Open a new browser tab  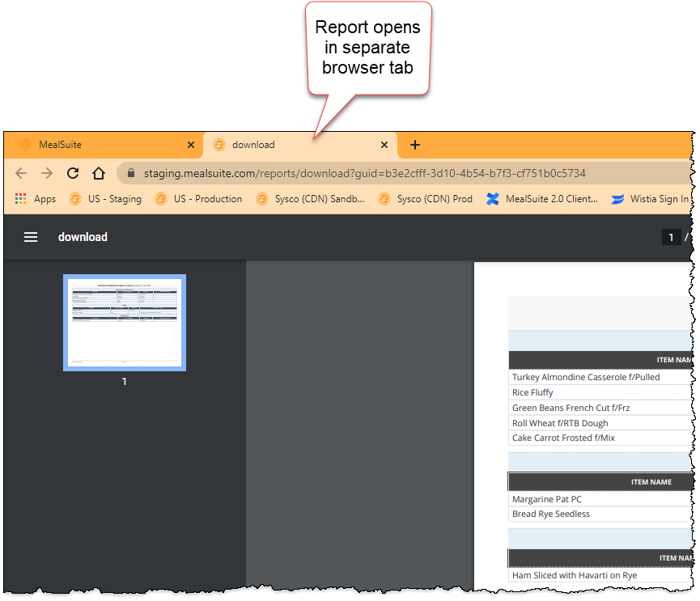click(414, 145)
